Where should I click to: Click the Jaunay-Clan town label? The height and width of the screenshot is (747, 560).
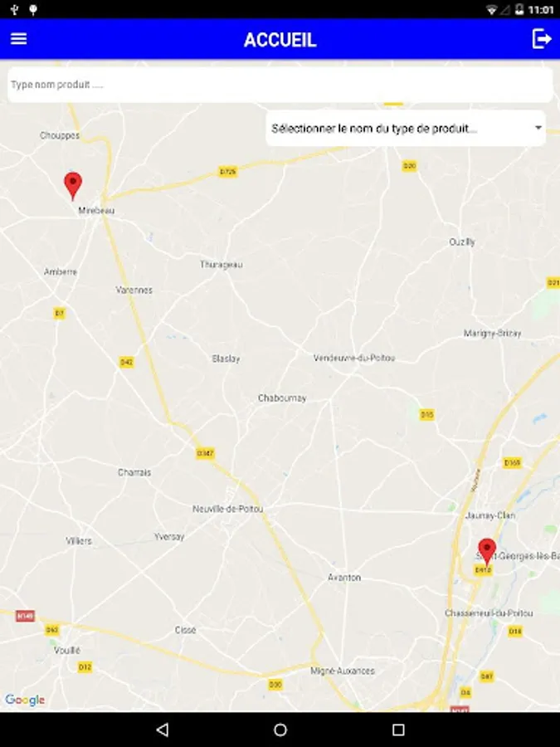(490, 515)
